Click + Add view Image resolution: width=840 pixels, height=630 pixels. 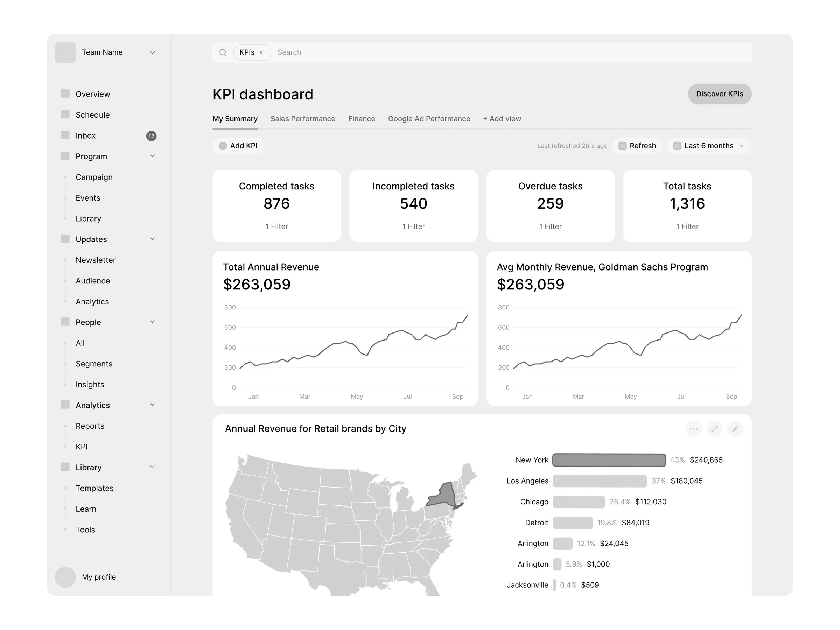click(502, 119)
